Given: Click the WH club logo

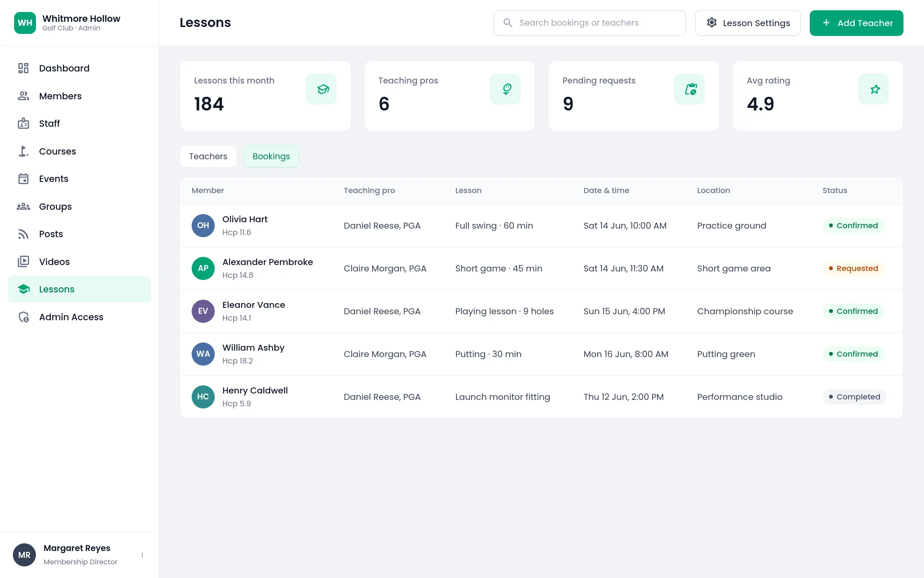Looking at the screenshot, I should click(x=25, y=23).
